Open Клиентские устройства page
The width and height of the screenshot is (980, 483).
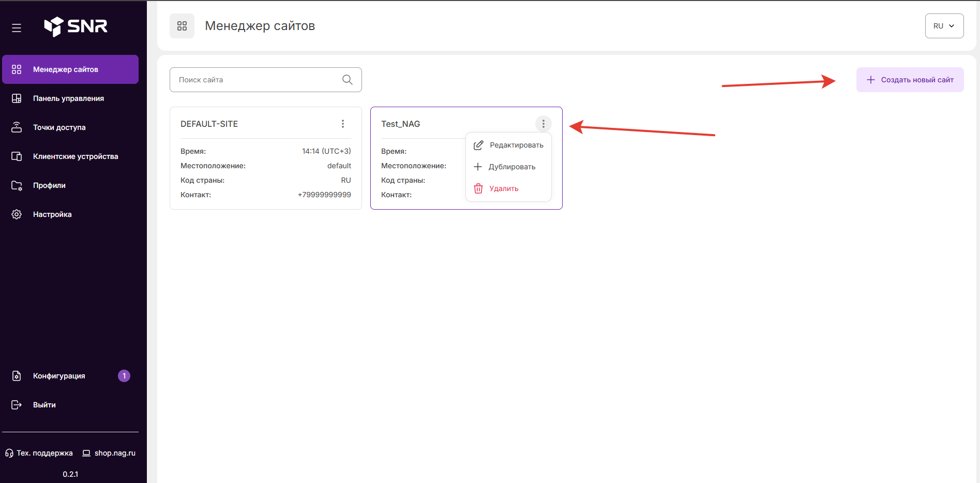(x=70, y=156)
